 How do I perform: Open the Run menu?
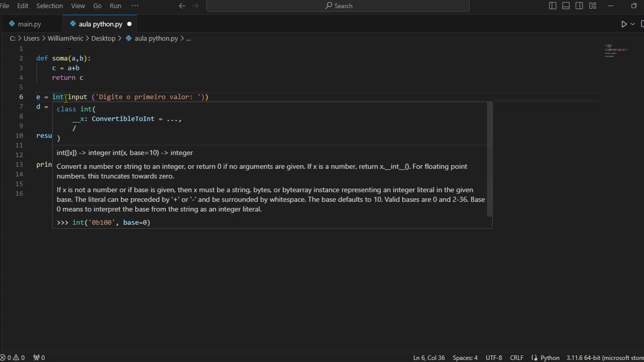pos(115,6)
